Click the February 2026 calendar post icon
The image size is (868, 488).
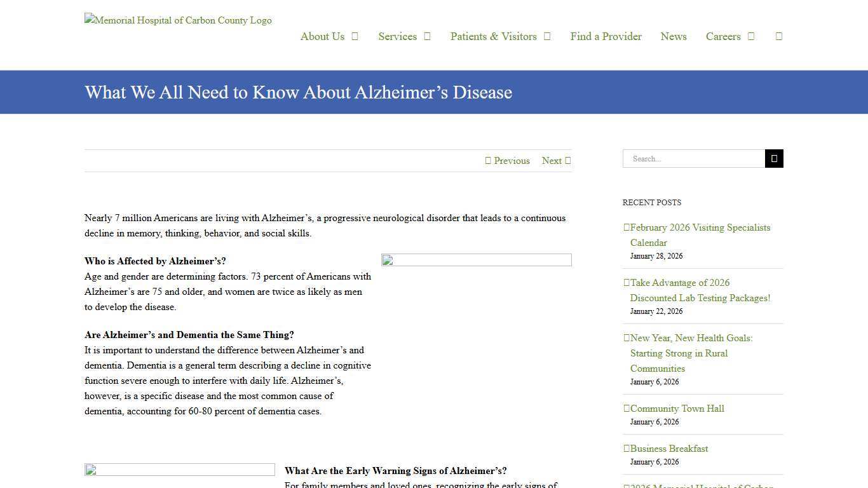626,227
